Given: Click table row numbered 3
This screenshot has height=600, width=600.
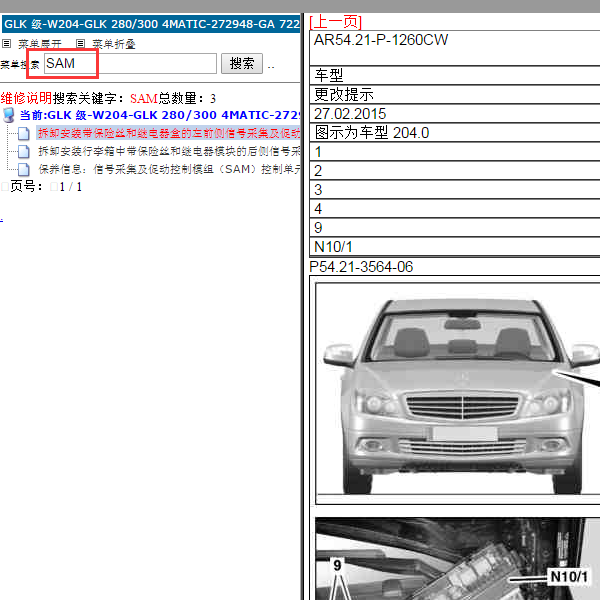Looking at the screenshot, I should click(455, 189).
